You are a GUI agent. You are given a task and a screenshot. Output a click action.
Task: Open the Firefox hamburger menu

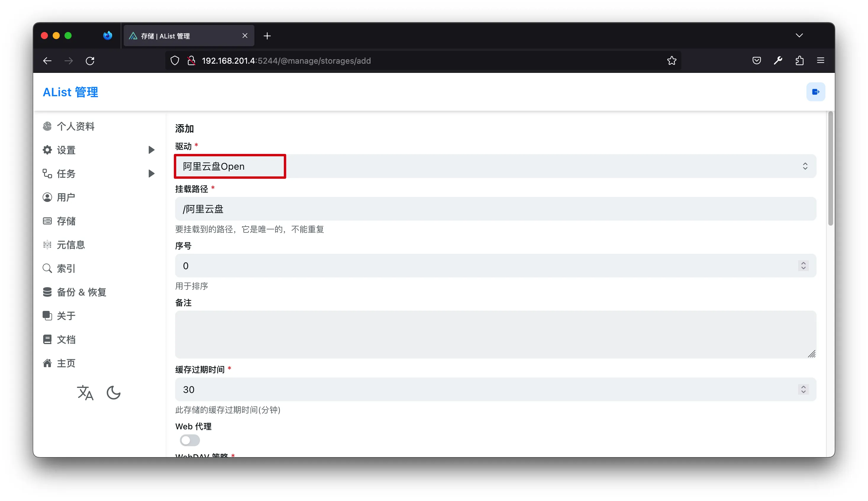(x=821, y=61)
